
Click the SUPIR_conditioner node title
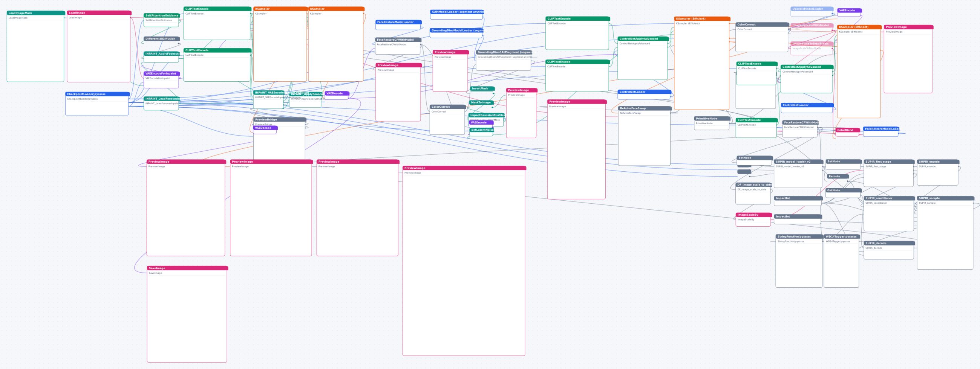coord(889,198)
